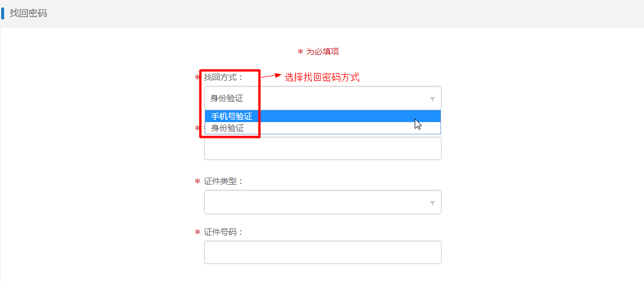Click the red annotation arrow
Image resolution: width=644 pixels, height=281 pixels.
tap(271, 76)
